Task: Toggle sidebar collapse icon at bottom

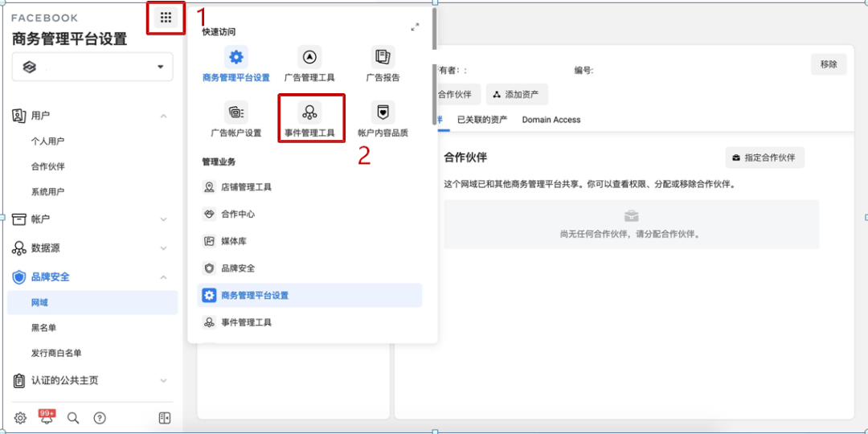Action: click(x=164, y=418)
